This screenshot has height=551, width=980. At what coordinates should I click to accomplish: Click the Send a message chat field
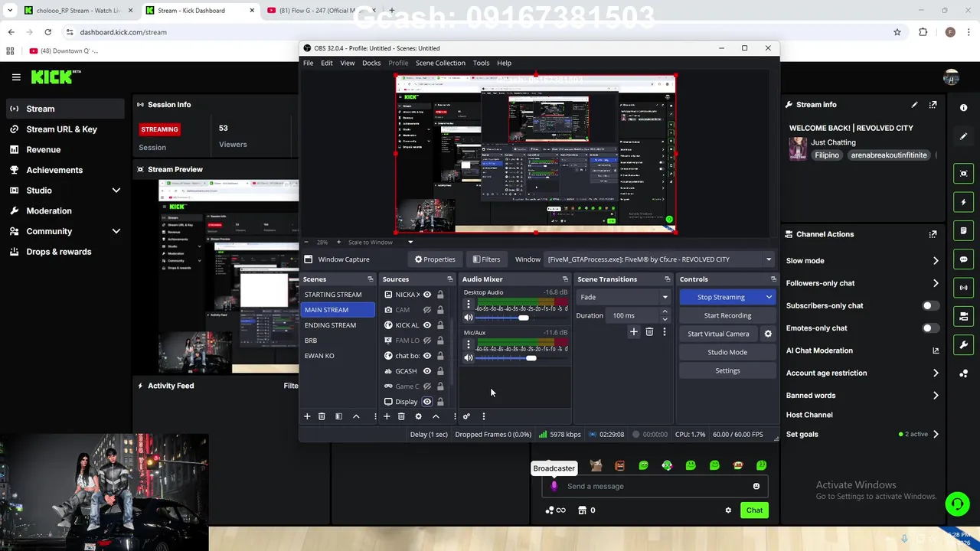(655, 486)
